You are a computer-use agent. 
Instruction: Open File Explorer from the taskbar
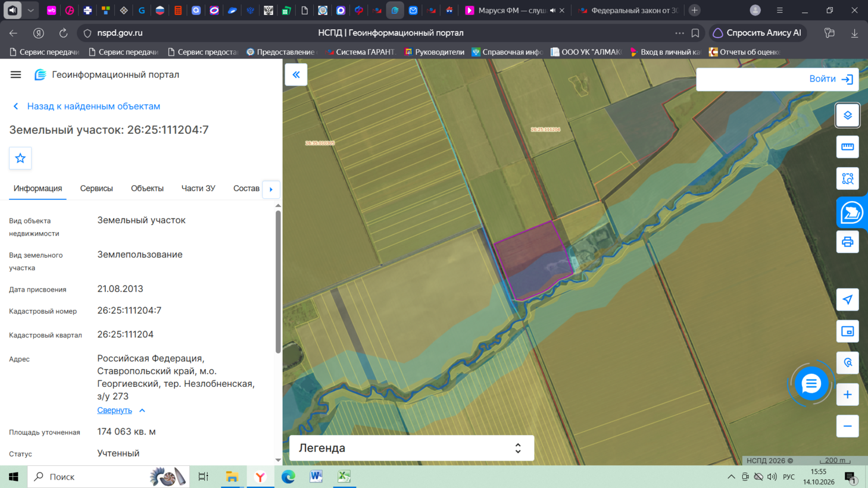(232, 477)
